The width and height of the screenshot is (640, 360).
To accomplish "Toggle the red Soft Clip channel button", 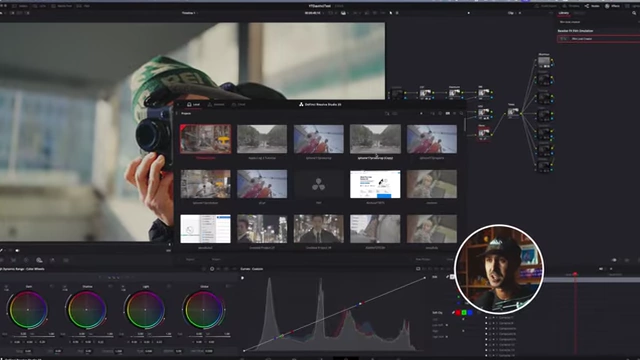I will point(458,313).
